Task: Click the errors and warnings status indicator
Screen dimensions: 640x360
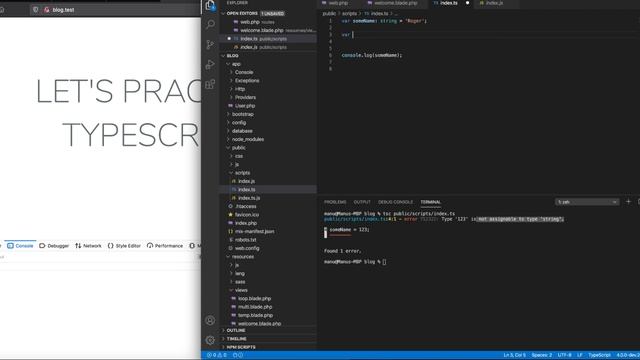Action: tap(216, 355)
